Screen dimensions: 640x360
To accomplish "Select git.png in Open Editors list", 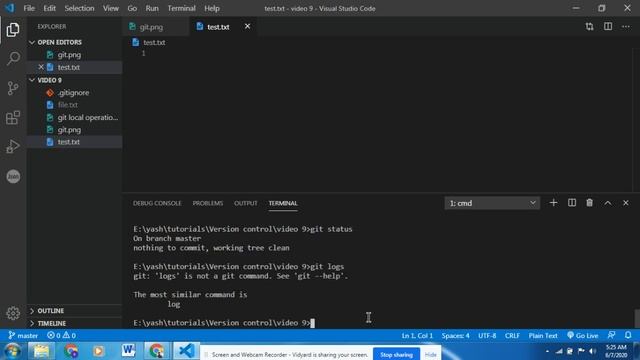I will (x=75, y=55).
